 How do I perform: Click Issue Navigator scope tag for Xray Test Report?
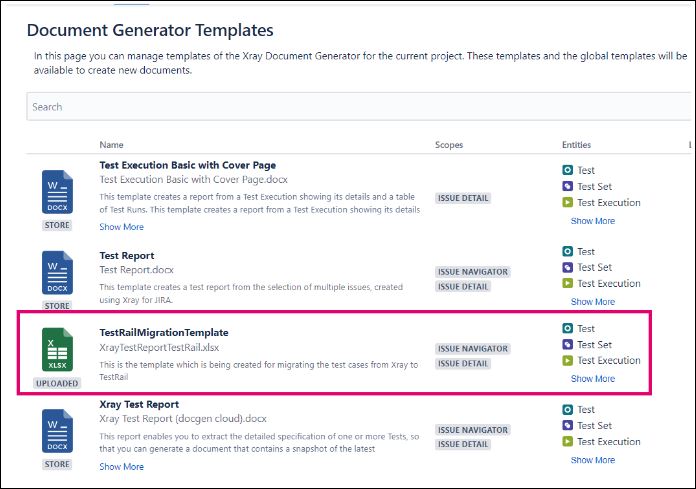[473, 429]
